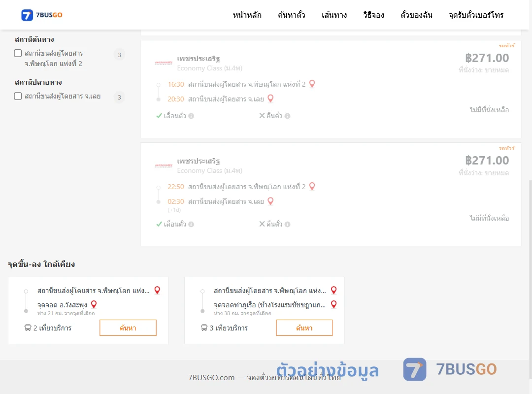Click the map pin beside the 20:30 arrival station

click(x=270, y=99)
